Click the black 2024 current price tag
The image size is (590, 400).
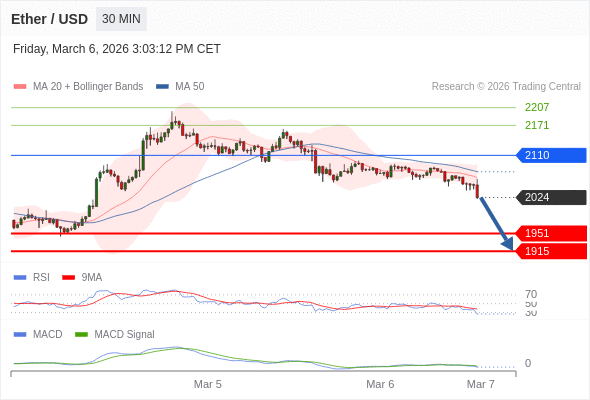click(551, 197)
